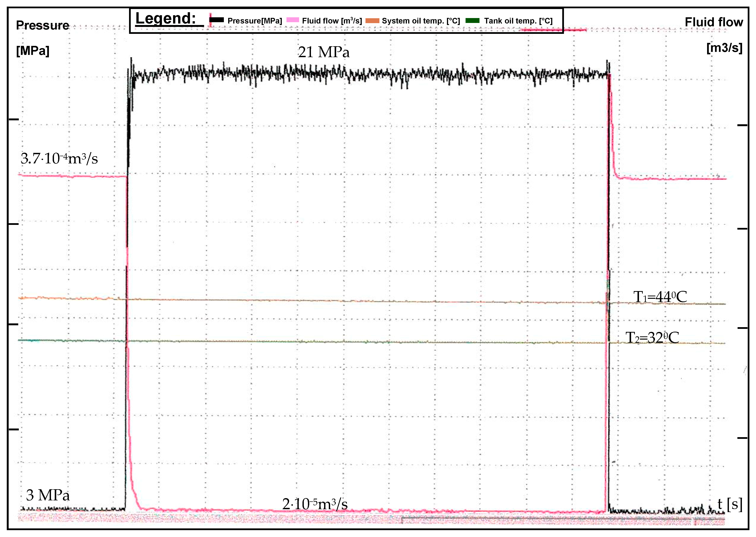Click the 3 MPa annotation

pyautogui.click(x=48, y=495)
